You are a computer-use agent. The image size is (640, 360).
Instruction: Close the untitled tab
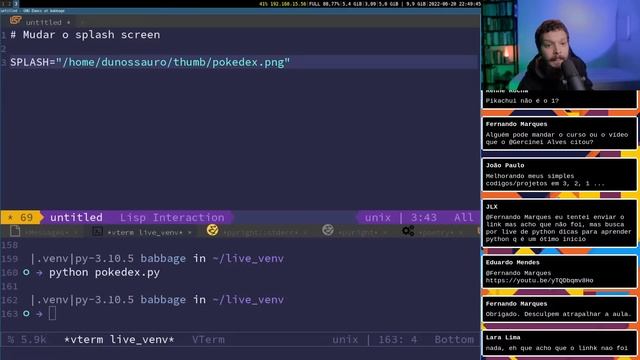click(x=69, y=22)
